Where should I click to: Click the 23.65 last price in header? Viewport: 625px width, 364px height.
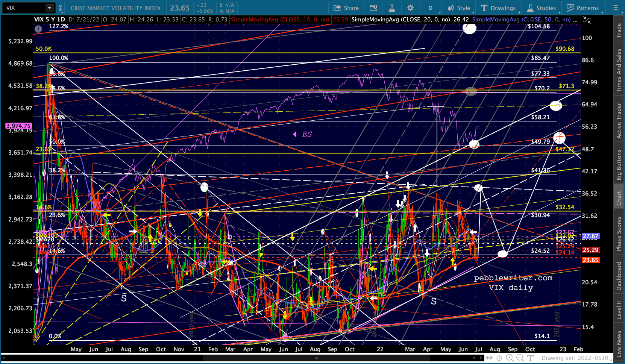click(x=180, y=8)
